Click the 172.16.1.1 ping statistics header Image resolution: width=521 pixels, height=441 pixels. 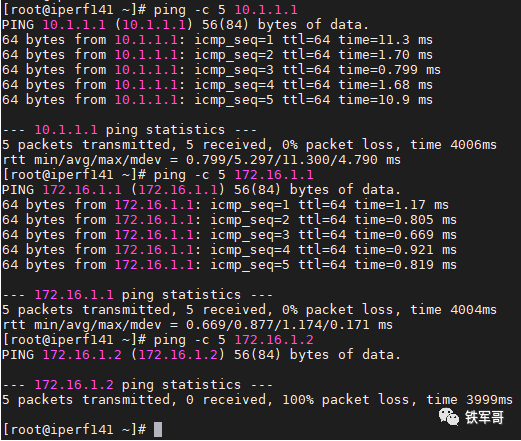click(x=137, y=295)
